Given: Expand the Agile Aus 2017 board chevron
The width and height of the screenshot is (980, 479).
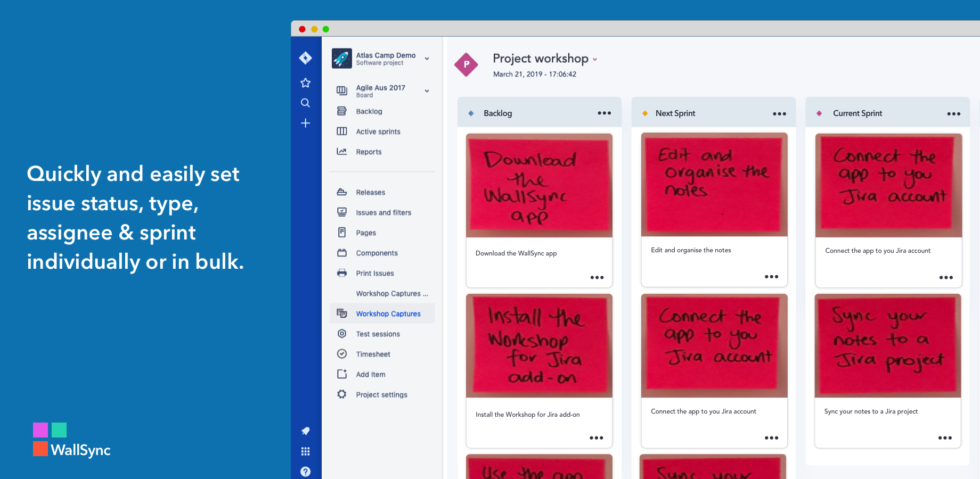Looking at the screenshot, I should coord(427,91).
